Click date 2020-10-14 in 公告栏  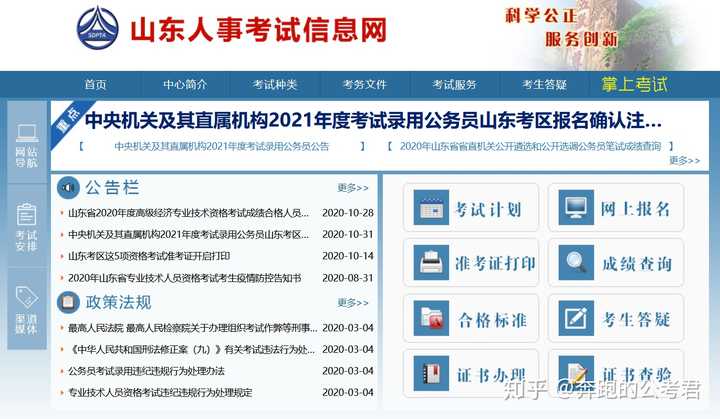348,256
